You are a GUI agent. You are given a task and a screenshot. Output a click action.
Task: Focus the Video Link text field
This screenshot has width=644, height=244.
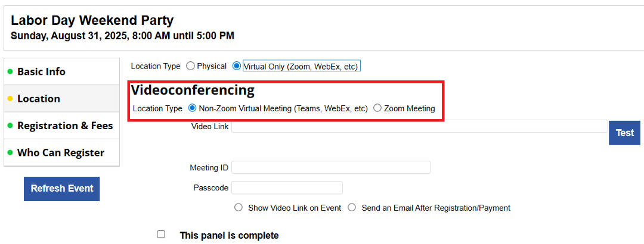pos(419,126)
